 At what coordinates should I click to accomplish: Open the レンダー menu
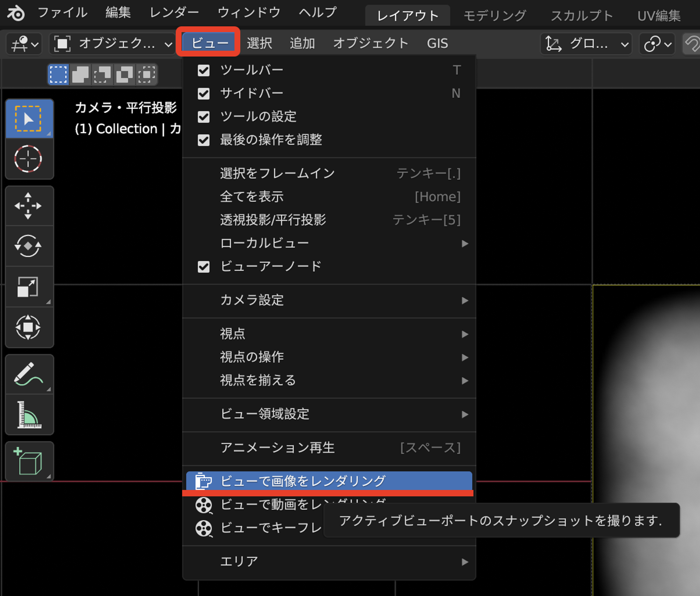pyautogui.click(x=174, y=13)
